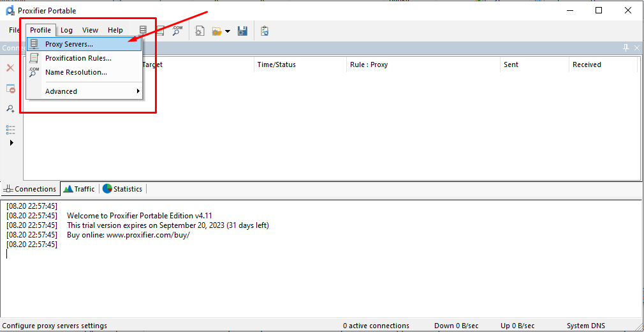Click 'System DNS' in the status bar

[x=586, y=326]
